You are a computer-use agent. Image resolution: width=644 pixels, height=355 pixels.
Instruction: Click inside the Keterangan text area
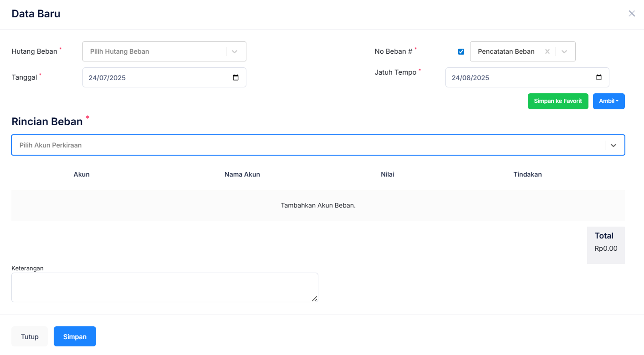click(164, 287)
